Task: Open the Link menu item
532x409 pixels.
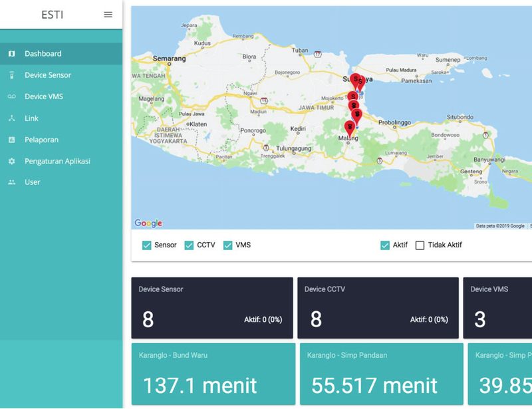Action: [61, 118]
